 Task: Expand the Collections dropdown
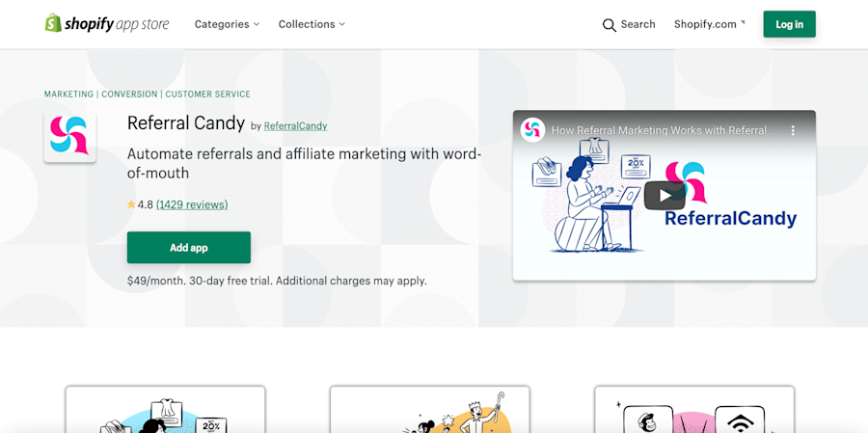pyautogui.click(x=312, y=24)
